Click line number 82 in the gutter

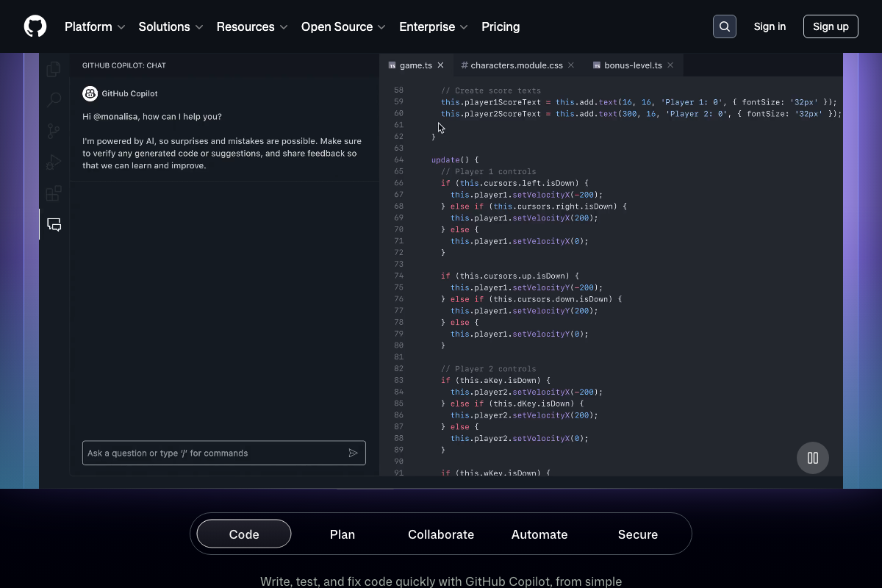click(x=398, y=369)
